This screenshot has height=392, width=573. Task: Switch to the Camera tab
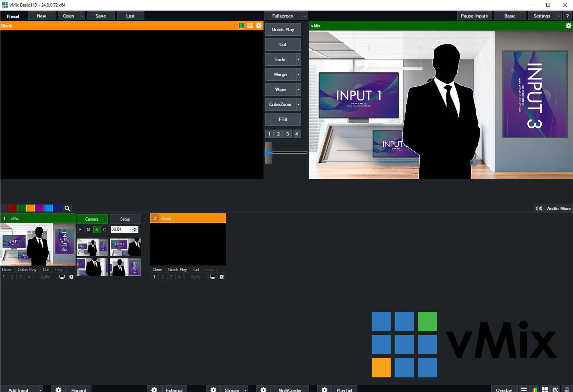pyautogui.click(x=92, y=219)
